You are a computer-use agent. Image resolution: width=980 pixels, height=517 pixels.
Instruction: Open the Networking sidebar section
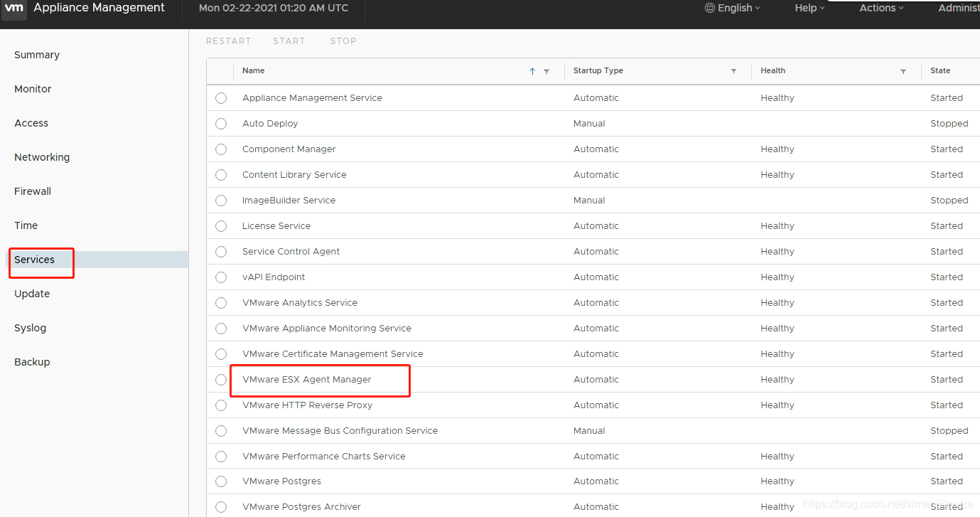pos(42,157)
